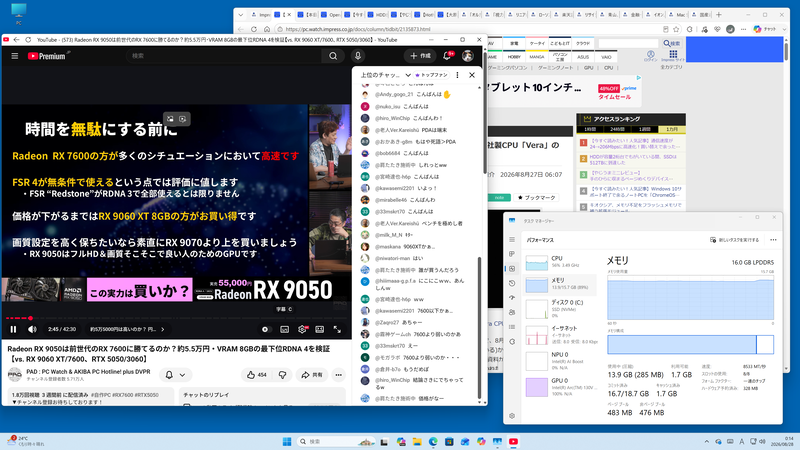
Task: Go to YouTube Premium home logo
Action: [x=48, y=56]
